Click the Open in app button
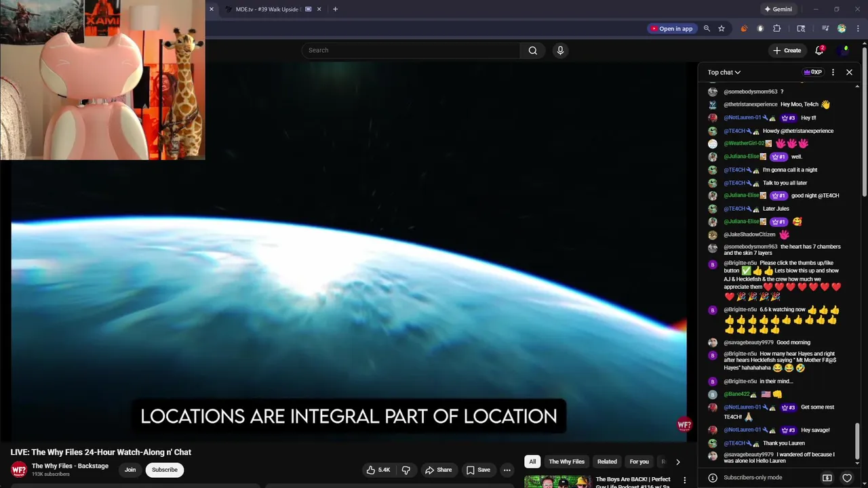 (671, 28)
